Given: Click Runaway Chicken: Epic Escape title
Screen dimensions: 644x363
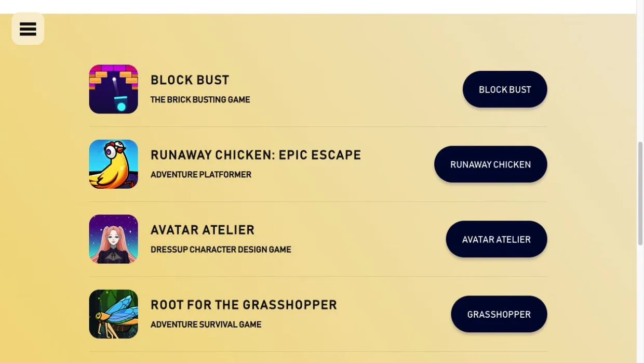Looking at the screenshot, I should [x=256, y=155].
